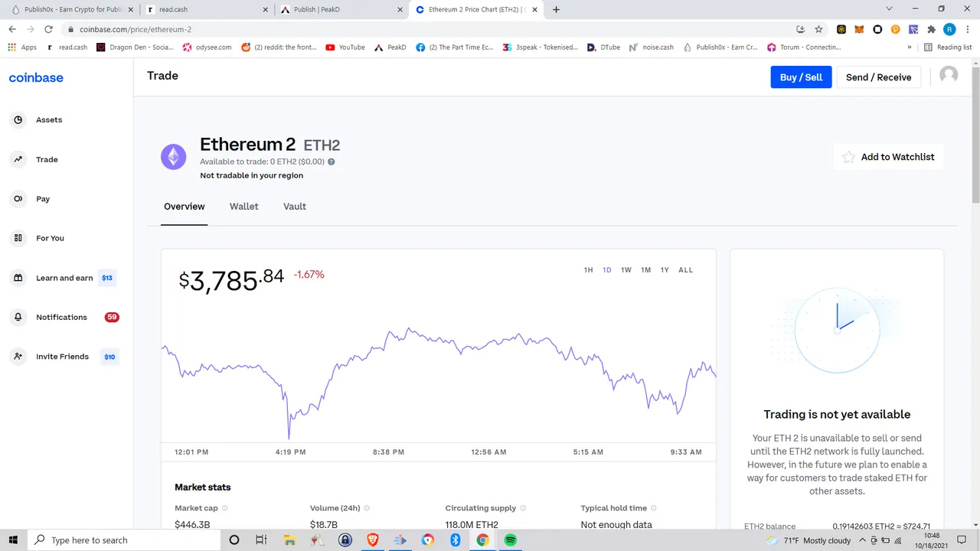Screen dimensions: 980x551
Task: Open the DTube bookmark
Action: click(603, 47)
